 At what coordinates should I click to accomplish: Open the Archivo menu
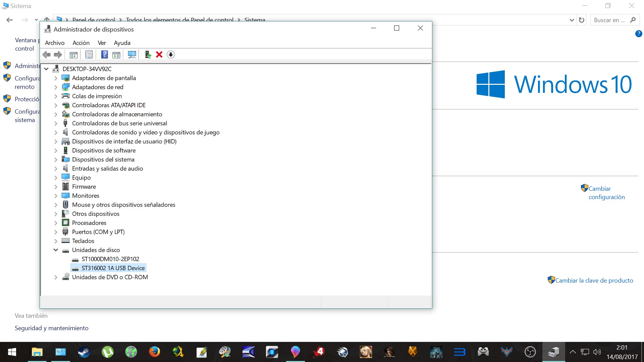[55, 43]
